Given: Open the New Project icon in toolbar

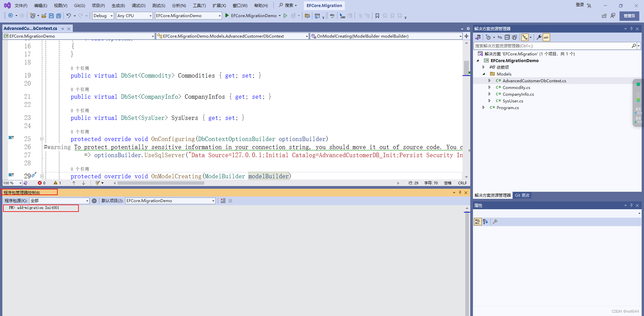Looking at the screenshot, I should click(33, 15).
